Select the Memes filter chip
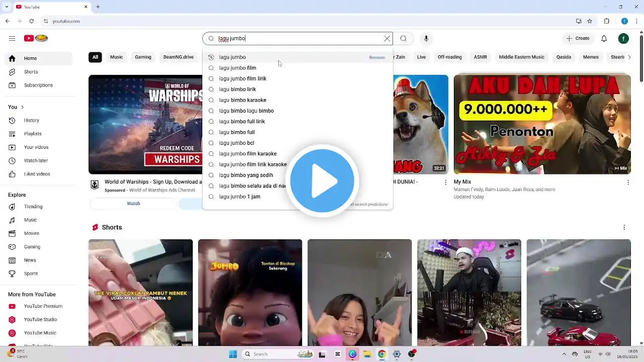This screenshot has height=362, width=644. (591, 57)
